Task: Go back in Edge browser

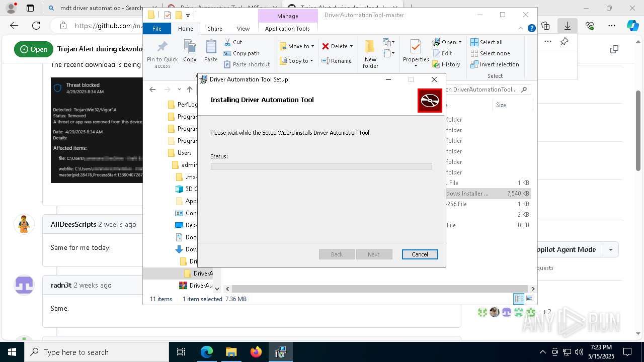Action: tap(14, 26)
